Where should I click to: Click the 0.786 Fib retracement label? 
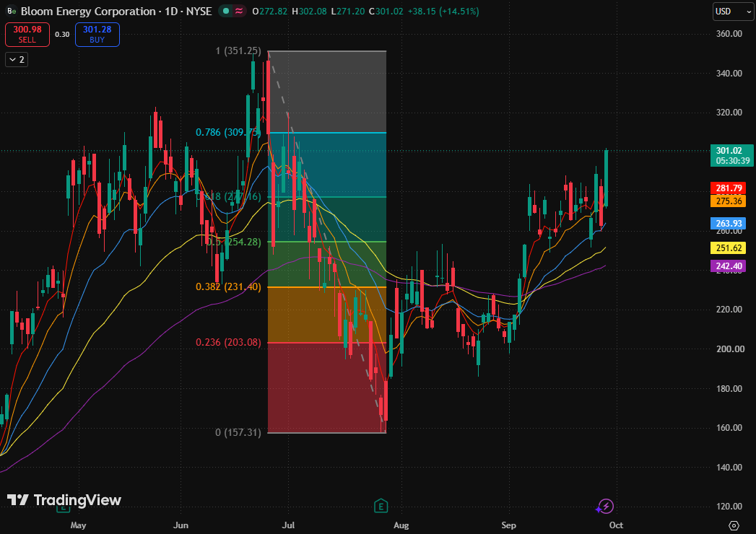point(229,132)
